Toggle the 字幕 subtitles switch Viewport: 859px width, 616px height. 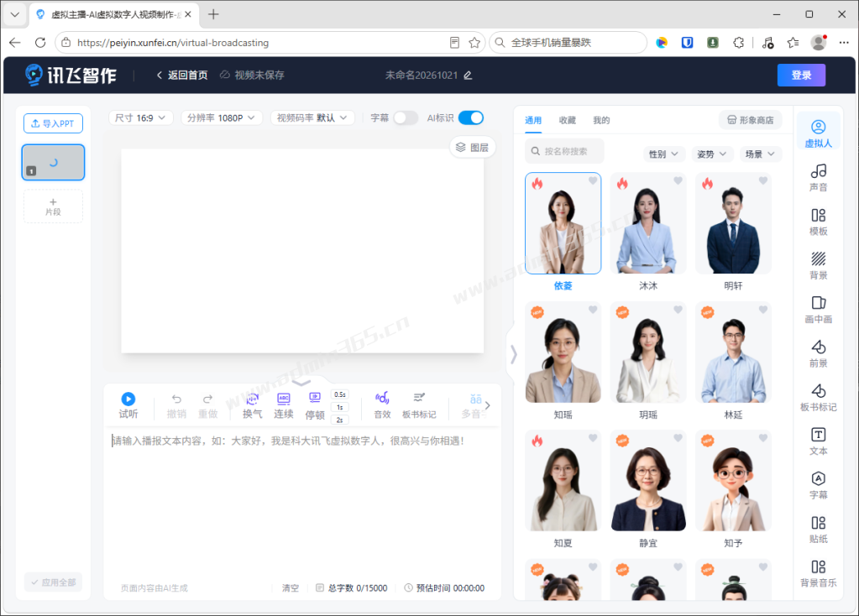(406, 117)
